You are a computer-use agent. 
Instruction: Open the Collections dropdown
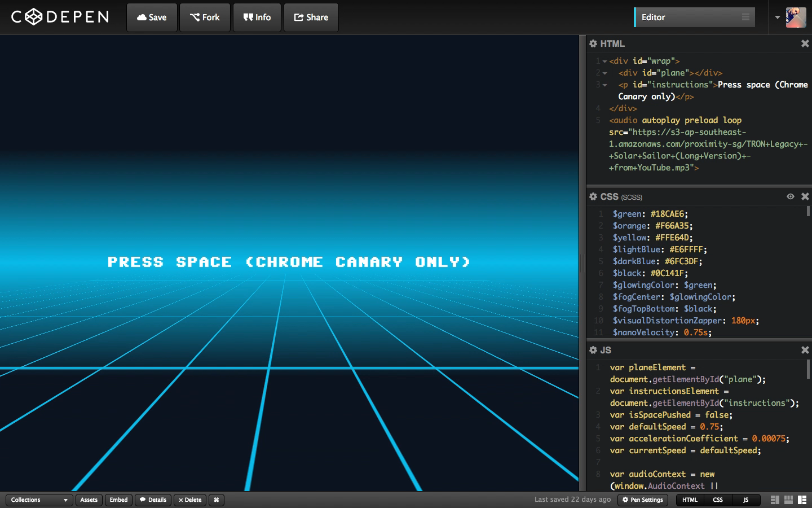(x=39, y=500)
